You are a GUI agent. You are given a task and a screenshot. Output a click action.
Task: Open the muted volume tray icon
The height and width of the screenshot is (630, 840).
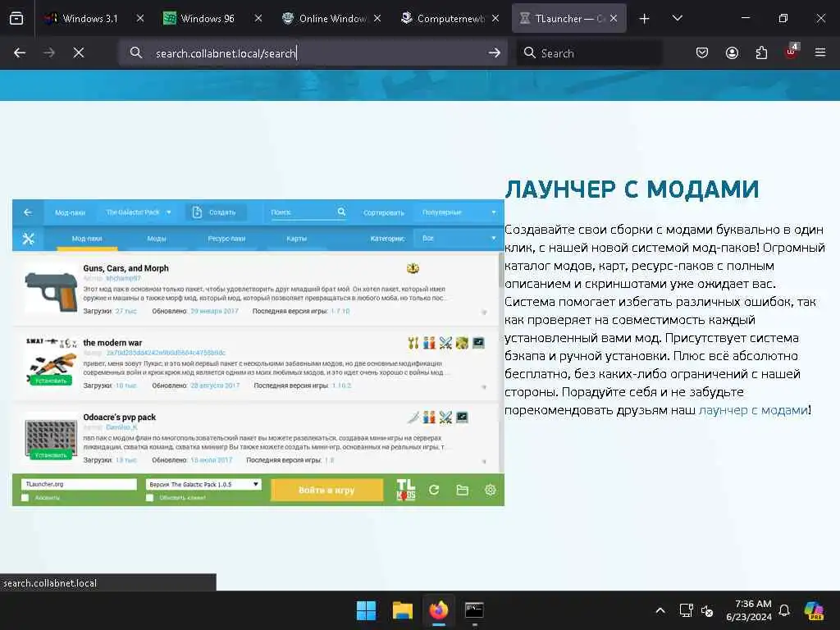(707, 610)
